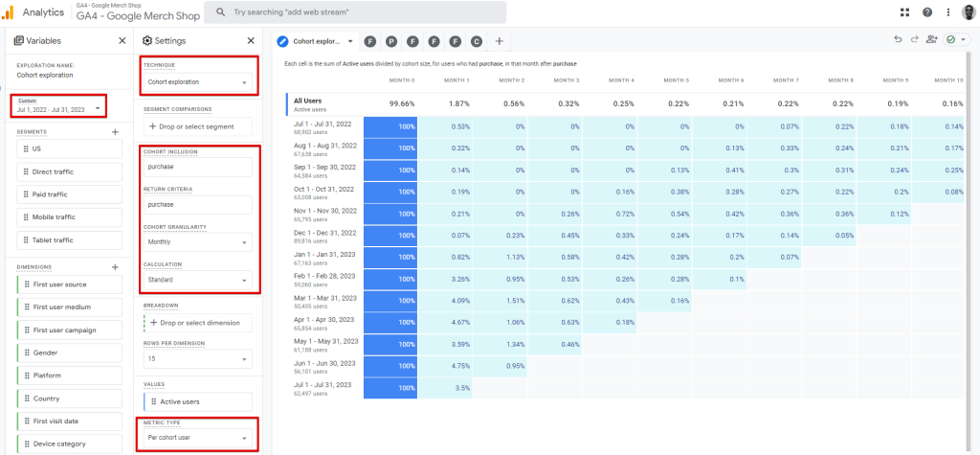This screenshot has height=455, width=980.
Task: Grab the drag handle of Paid traffic segment
Action: [x=26, y=194]
